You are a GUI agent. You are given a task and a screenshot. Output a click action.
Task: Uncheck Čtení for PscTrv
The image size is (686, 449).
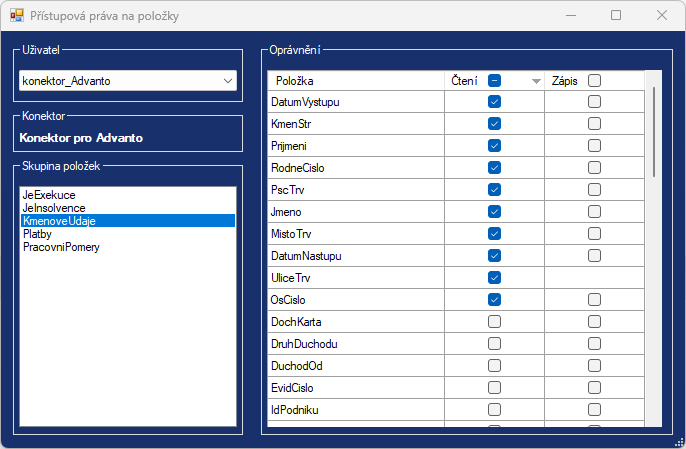[494, 190]
